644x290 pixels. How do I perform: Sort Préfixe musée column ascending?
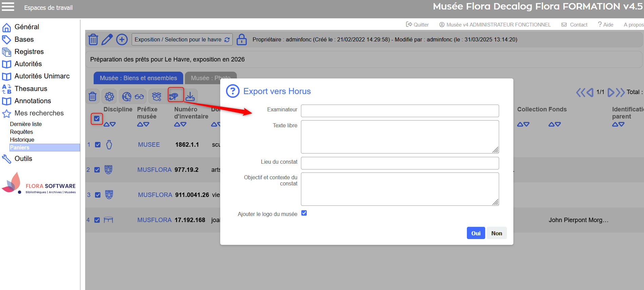coord(140,125)
